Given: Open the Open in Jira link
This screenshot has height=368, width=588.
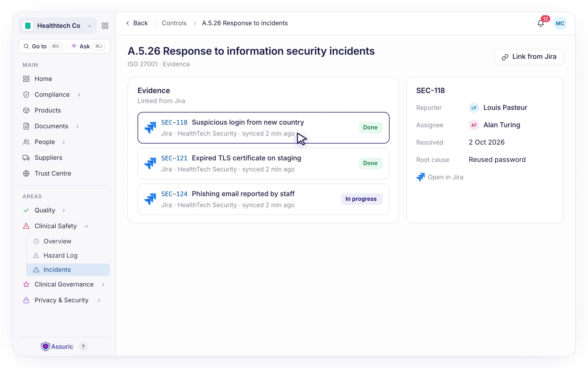Looking at the screenshot, I should click(440, 177).
